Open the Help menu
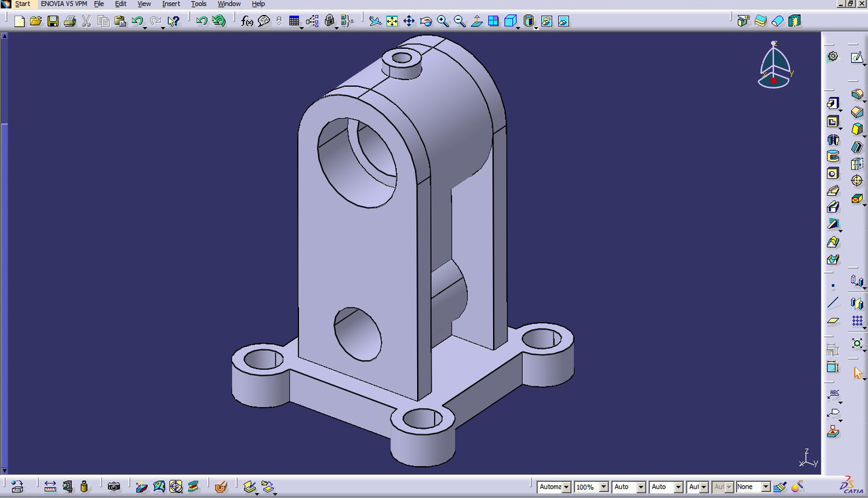This screenshot has width=868, height=498. click(x=258, y=4)
